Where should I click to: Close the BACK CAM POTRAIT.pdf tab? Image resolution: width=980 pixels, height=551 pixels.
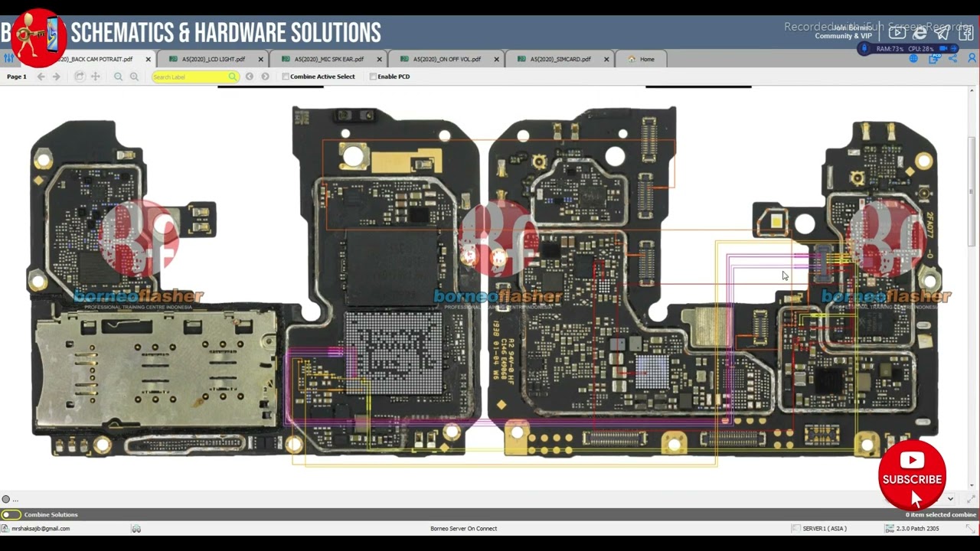coord(149,59)
